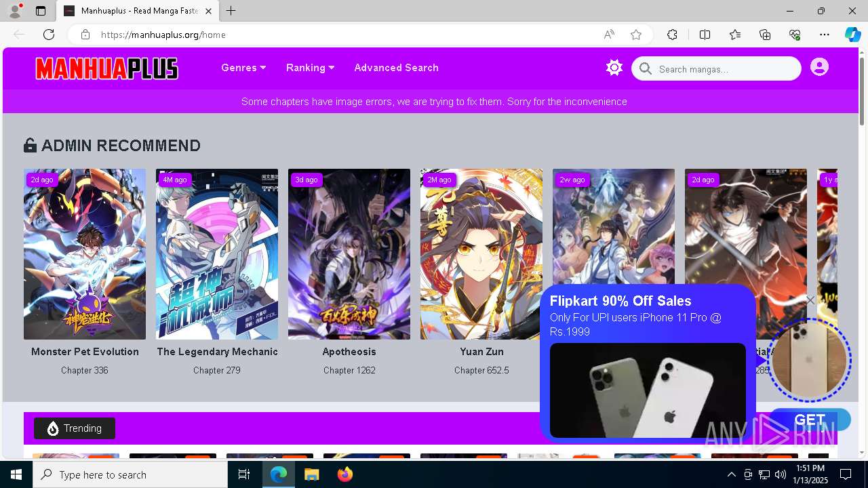
Task: Click GET button on the ad
Action: [x=810, y=420]
